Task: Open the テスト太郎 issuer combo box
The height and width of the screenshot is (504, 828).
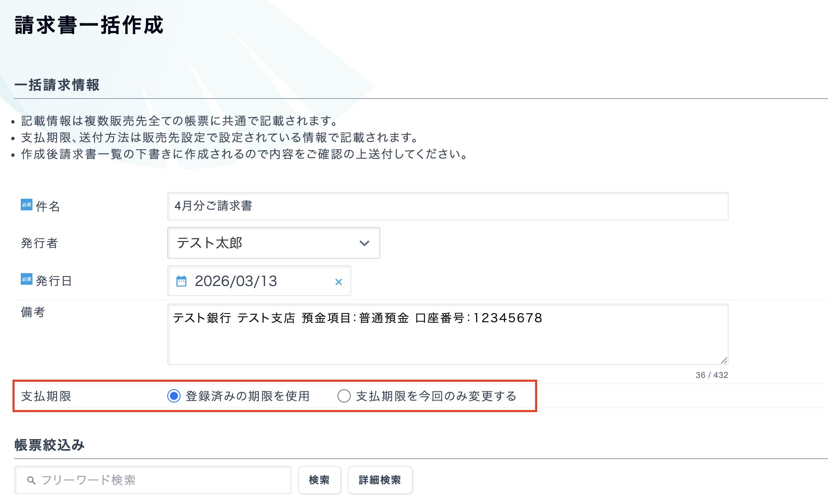Action: (x=266, y=243)
